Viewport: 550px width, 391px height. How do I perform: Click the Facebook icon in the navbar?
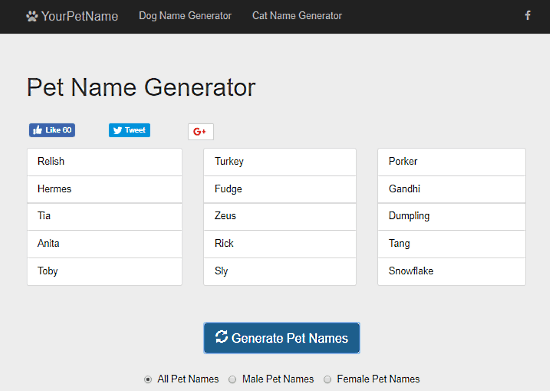pos(528,15)
